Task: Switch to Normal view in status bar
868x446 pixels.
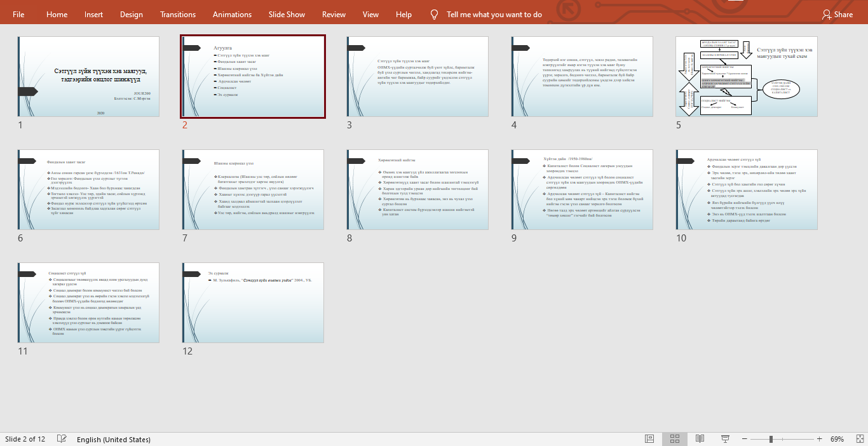Action: click(x=649, y=439)
